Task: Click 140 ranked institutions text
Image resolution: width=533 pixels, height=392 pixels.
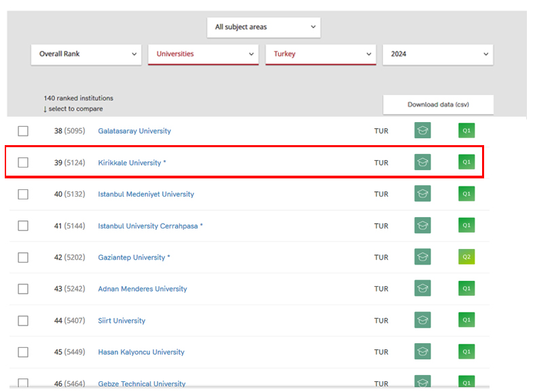Action: pos(79,98)
